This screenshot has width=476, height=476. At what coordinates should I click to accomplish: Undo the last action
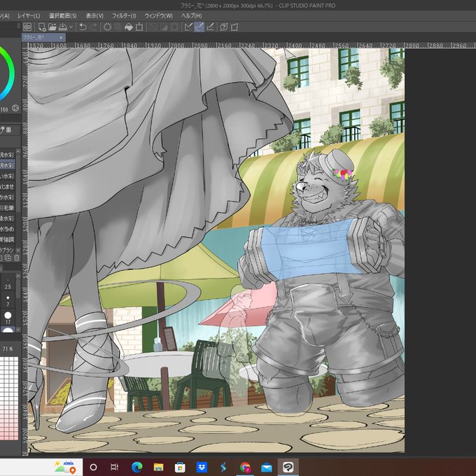coord(83,27)
